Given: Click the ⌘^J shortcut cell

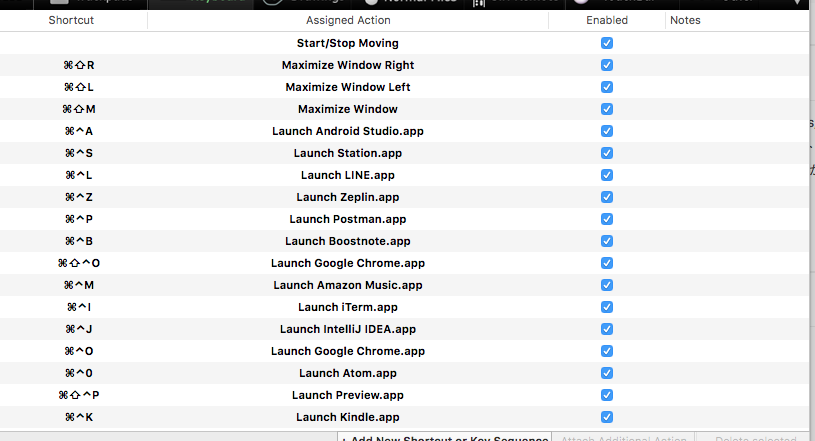Looking at the screenshot, I should point(79,329).
